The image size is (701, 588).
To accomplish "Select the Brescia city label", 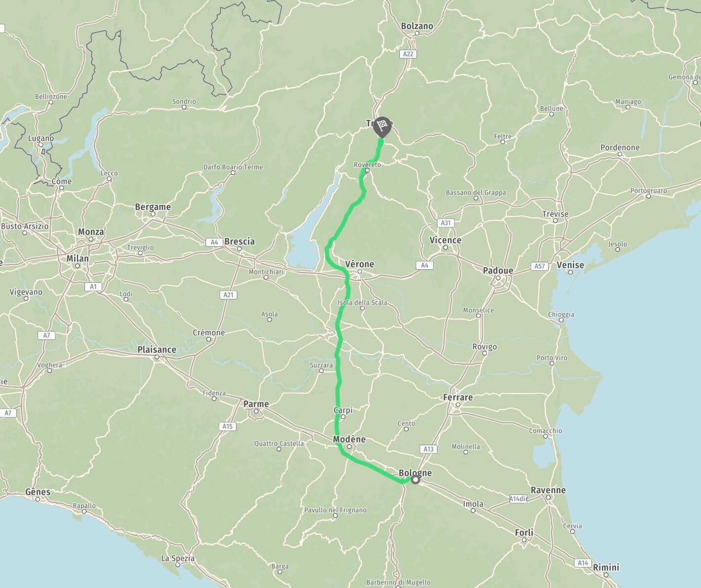I will (239, 241).
